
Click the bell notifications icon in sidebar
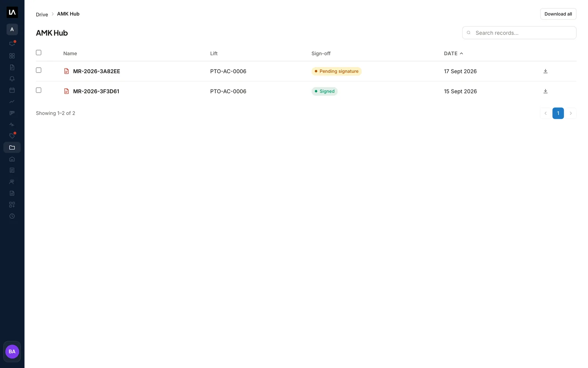tap(12, 79)
